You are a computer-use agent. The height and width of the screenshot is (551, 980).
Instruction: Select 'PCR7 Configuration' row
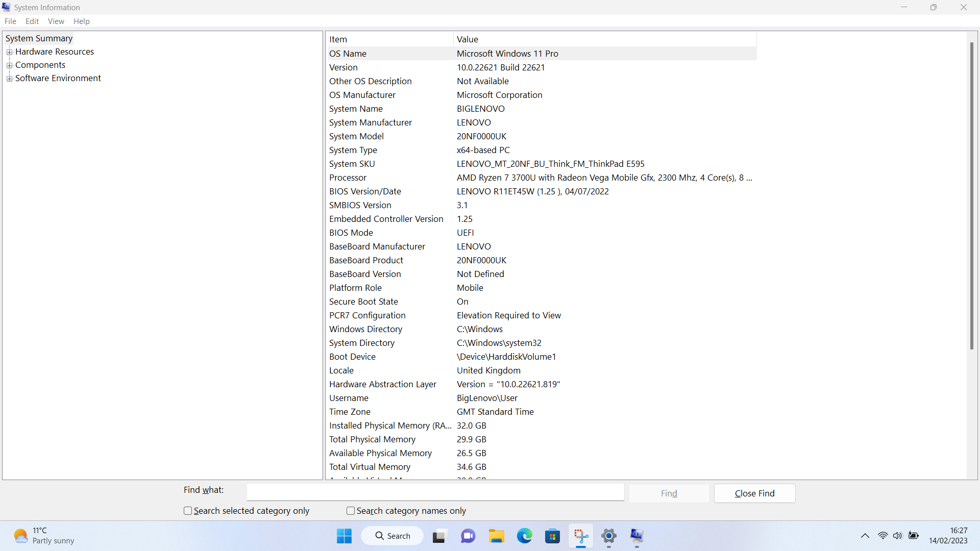(542, 315)
